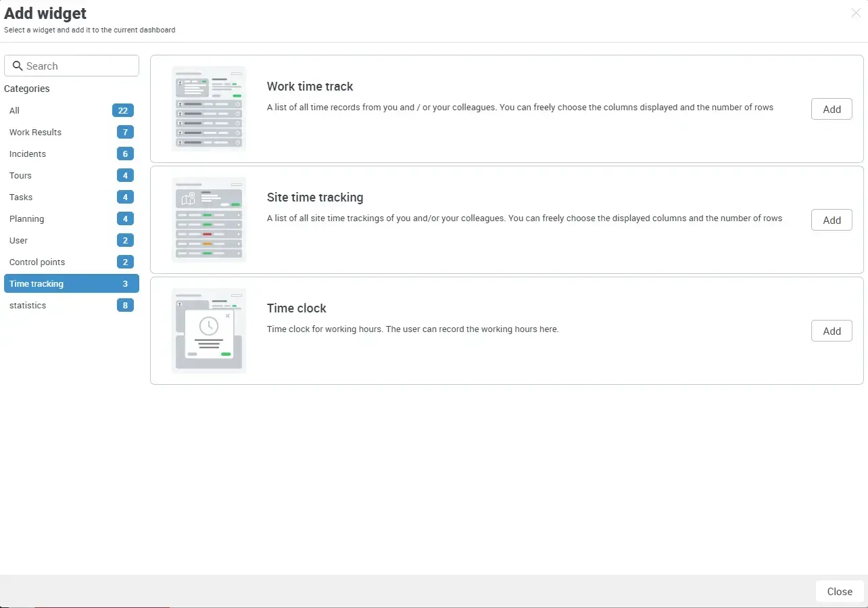Image resolution: width=868 pixels, height=608 pixels.
Task: Close the Add widget dialog
Action: (x=839, y=591)
